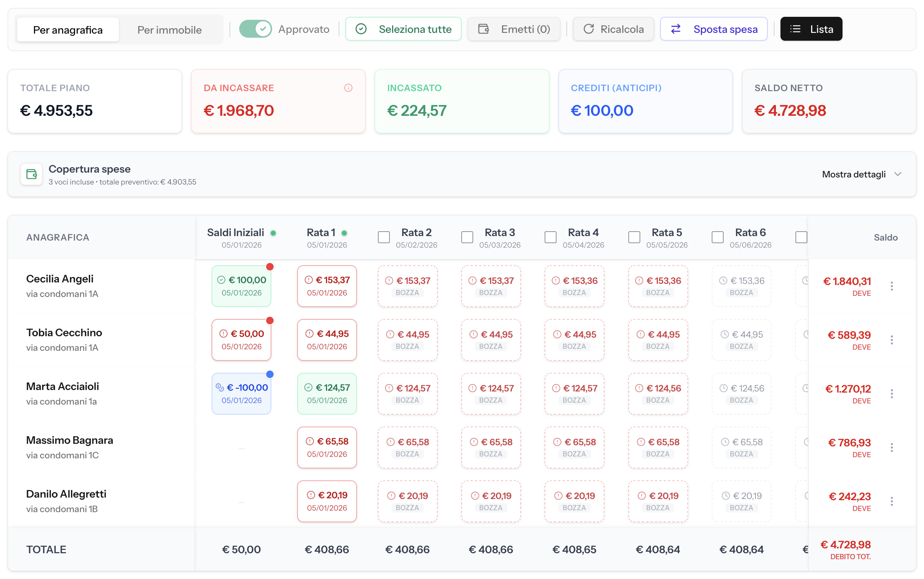Open the three-dot menu for Marta Acciaioli
Image resolution: width=924 pixels, height=579 pixels.
[x=891, y=393]
